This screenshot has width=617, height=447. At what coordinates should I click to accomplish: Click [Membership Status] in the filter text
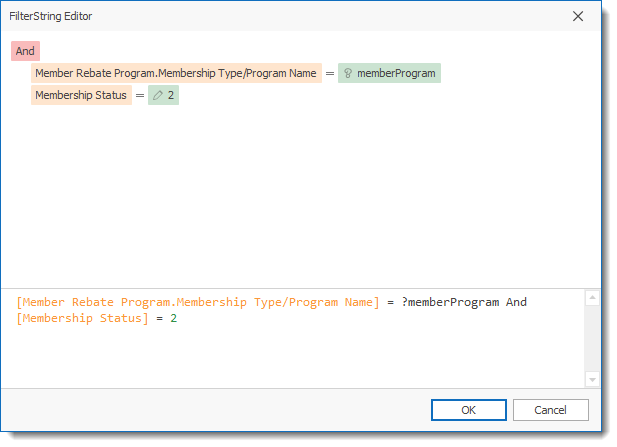point(81,318)
